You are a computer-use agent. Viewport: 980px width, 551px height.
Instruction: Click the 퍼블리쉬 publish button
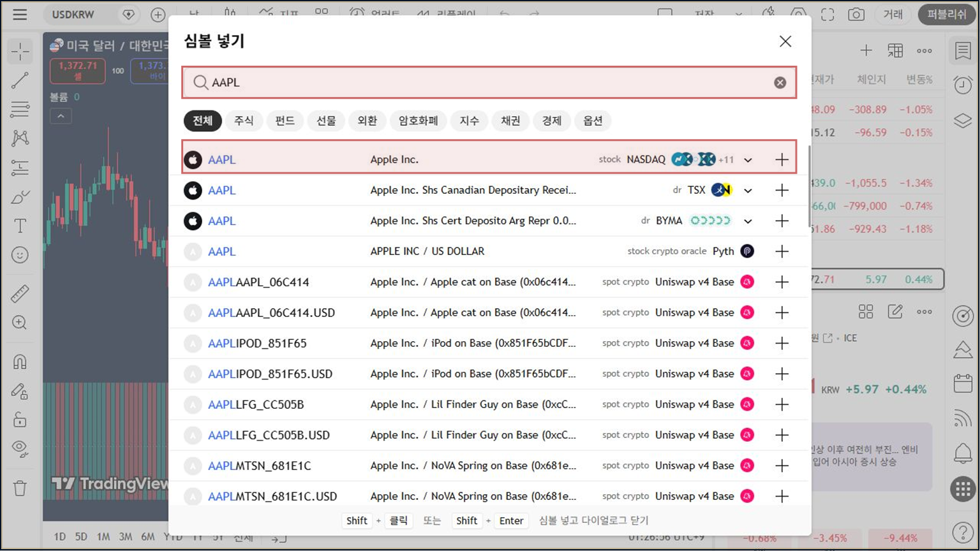coord(947,14)
